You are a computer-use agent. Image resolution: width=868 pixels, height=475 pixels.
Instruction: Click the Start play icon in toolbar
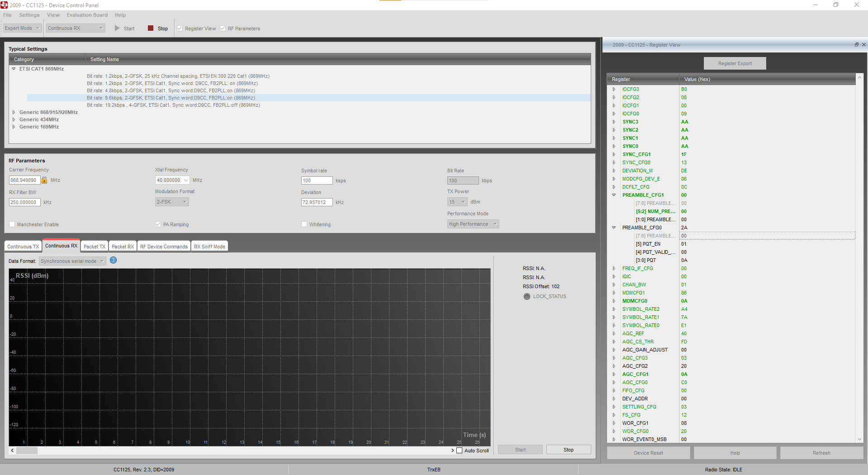pos(117,28)
